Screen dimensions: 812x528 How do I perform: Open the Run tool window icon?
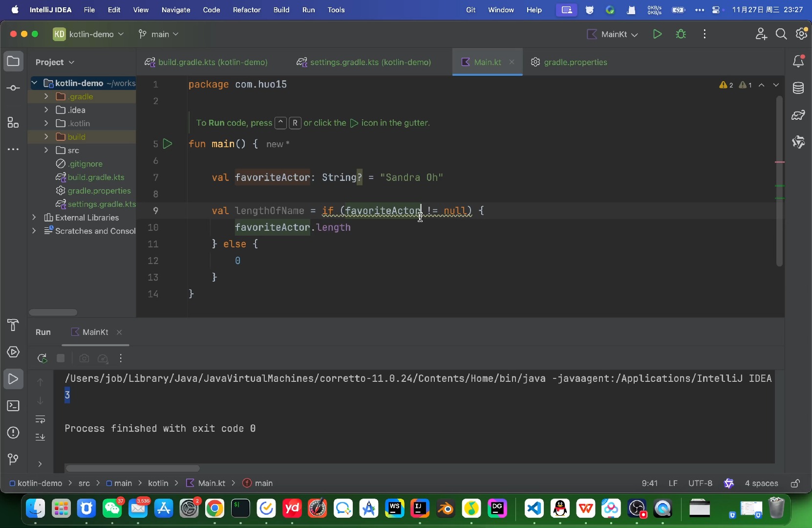[13, 379]
